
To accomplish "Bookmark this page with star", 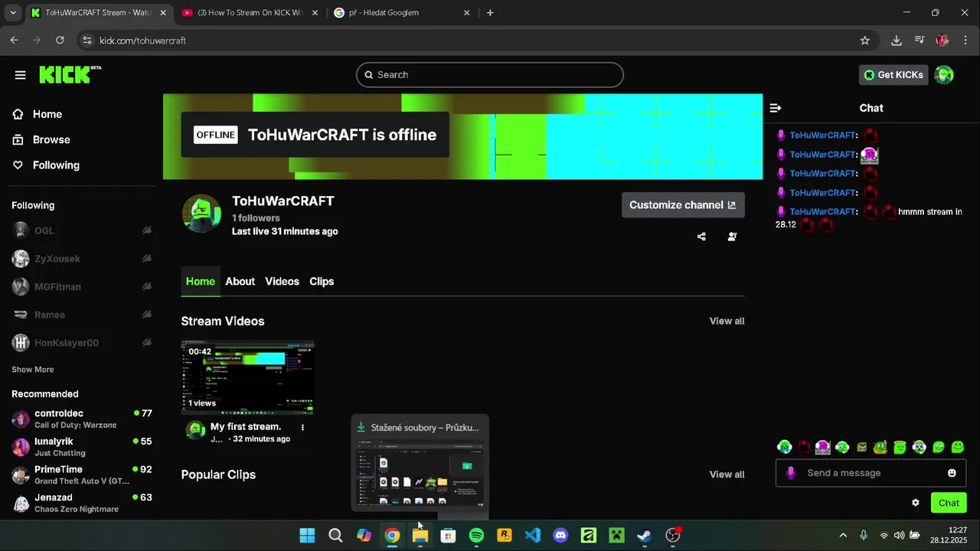I will [865, 41].
